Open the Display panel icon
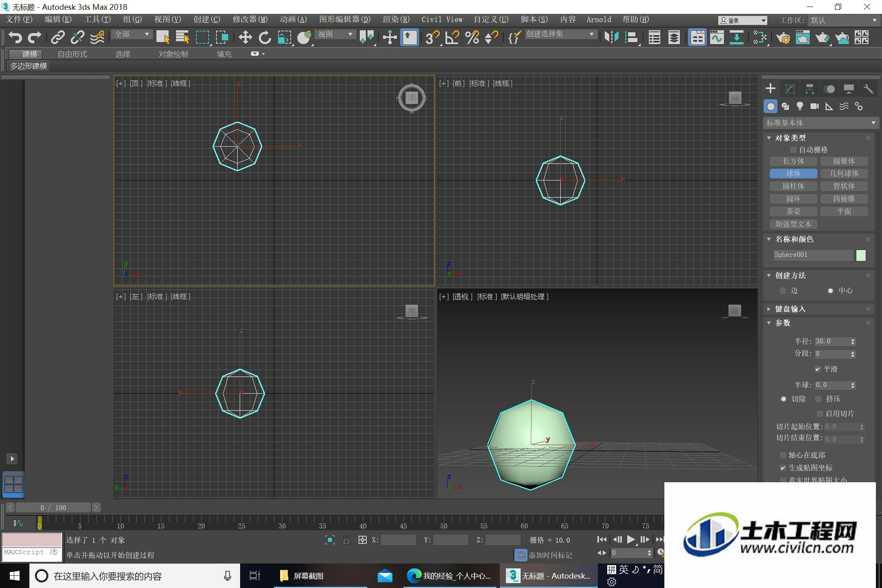This screenshot has height=588, width=882. click(849, 89)
